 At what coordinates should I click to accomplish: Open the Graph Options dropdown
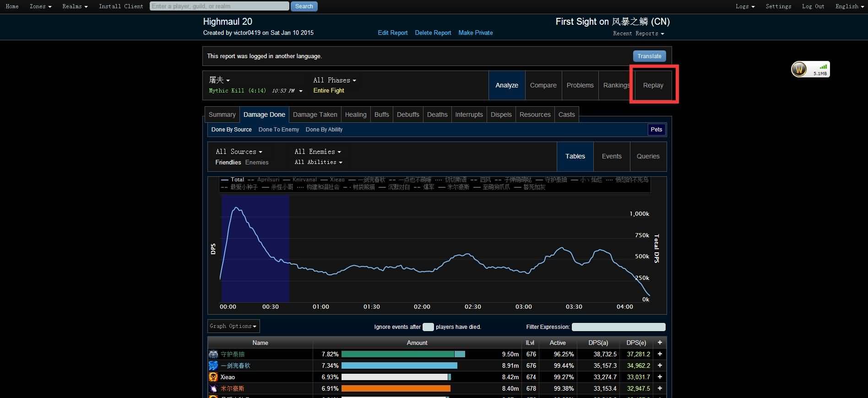tap(233, 326)
